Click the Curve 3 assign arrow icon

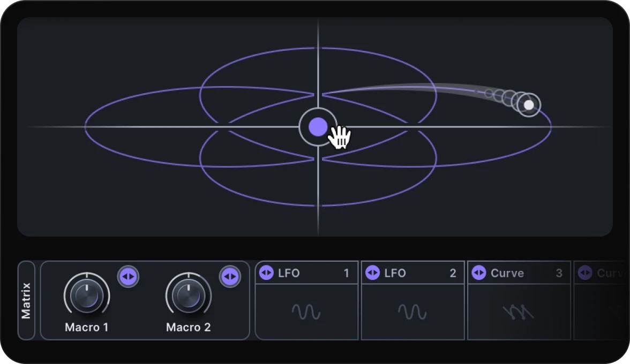pos(478,273)
